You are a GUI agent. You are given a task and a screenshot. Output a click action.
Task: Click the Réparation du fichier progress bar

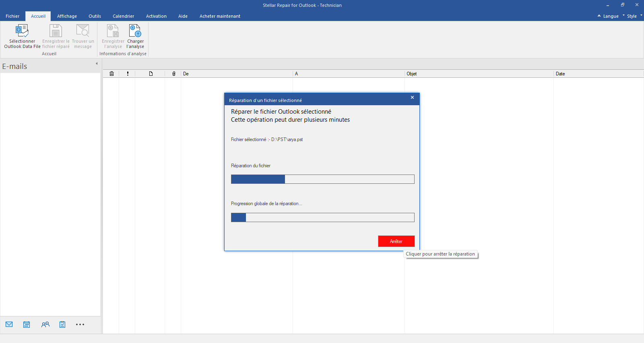pos(323,179)
